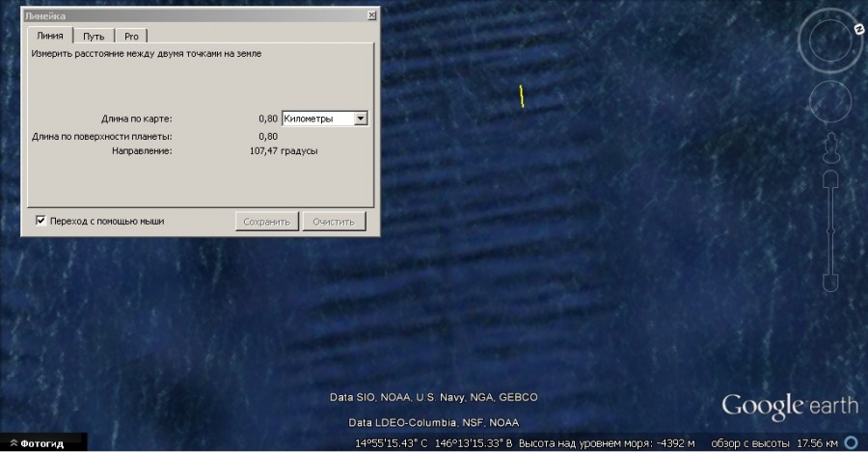Click the Google Earth logo
Screen dimensions: 868x452
tap(789, 405)
